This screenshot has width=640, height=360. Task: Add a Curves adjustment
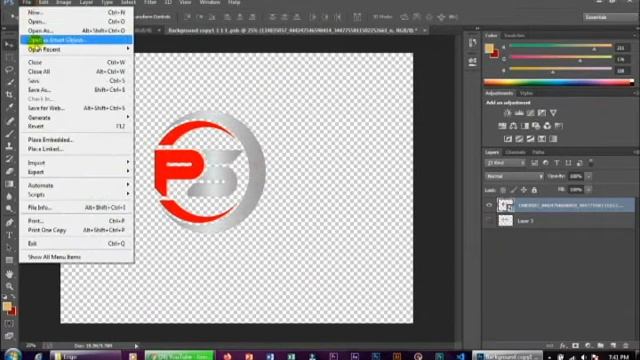[530, 113]
